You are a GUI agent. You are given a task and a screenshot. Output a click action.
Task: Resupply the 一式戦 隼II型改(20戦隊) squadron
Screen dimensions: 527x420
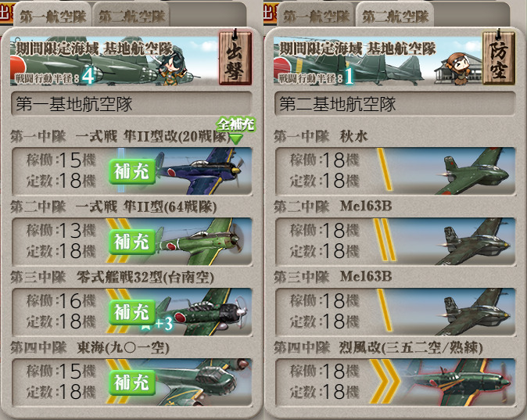pyautogui.click(x=132, y=171)
